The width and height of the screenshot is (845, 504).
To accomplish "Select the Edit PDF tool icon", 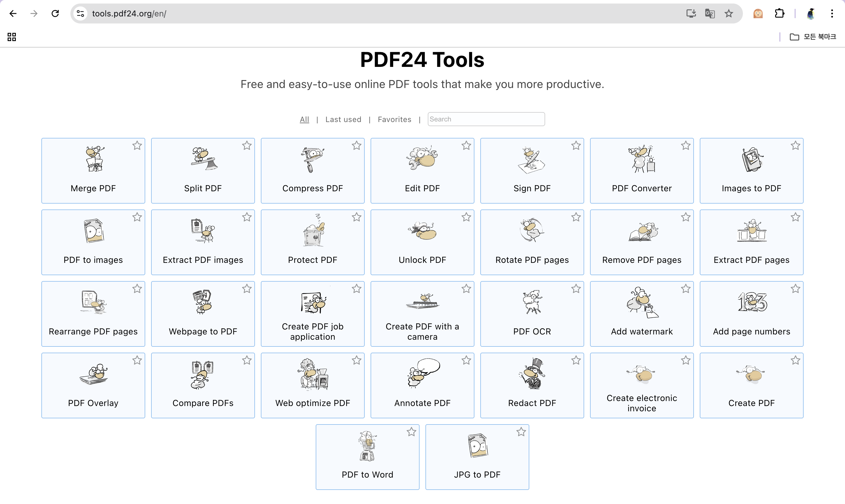I will 422,159.
